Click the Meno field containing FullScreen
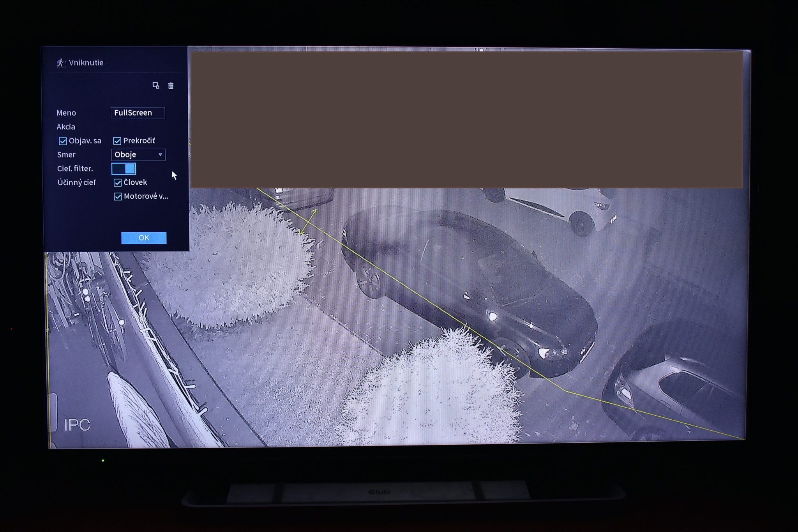The width and height of the screenshot is (798, 532). coord(138,113)
